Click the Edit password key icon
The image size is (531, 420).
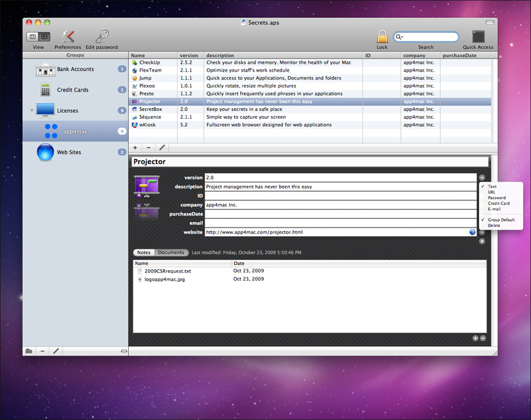pos(102,36)
